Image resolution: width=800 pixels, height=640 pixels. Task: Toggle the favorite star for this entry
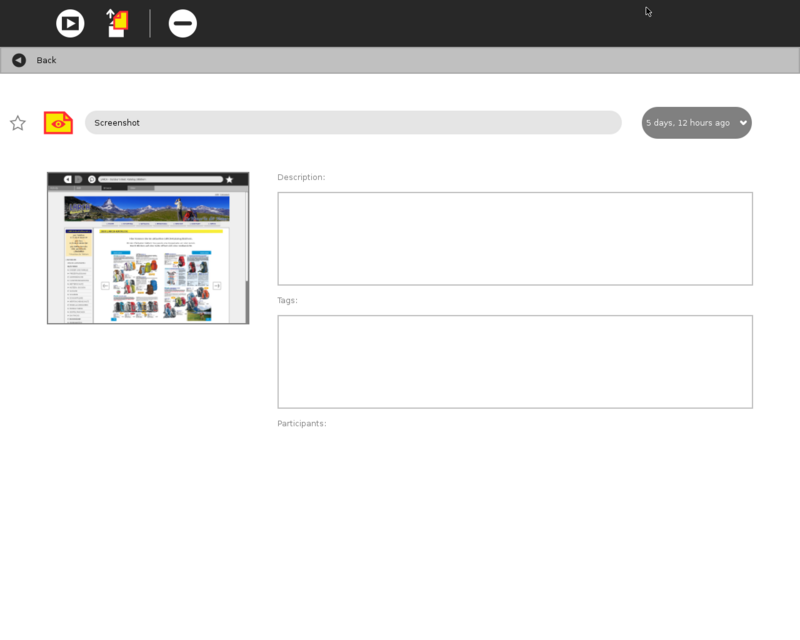point(18,123)
